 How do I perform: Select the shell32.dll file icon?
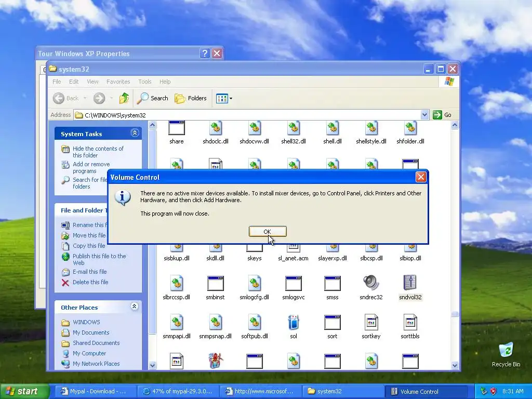pos(294,128)
